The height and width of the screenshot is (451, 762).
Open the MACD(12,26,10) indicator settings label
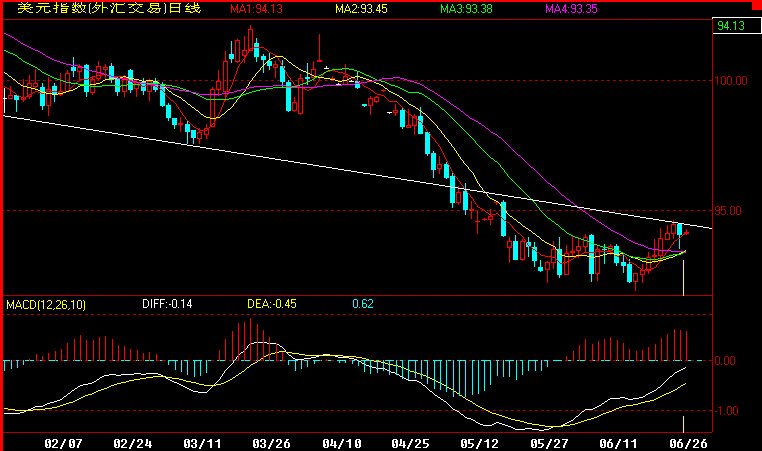tap(47, 303)
